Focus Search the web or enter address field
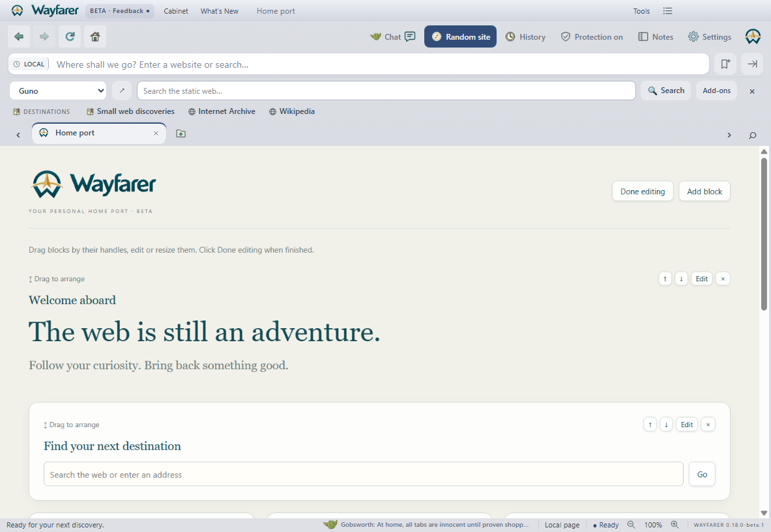Screen dimensions: 771x532 point(364,474)
